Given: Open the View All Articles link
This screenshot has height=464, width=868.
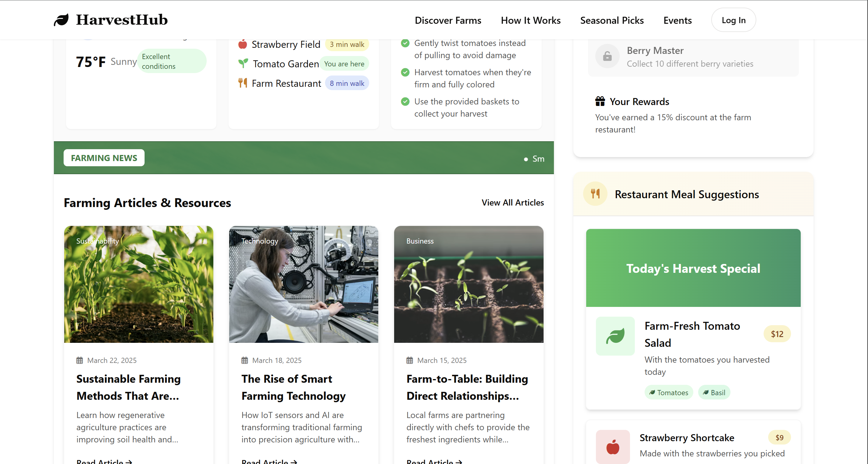Looking at the screenshot, I should point(513,202).
